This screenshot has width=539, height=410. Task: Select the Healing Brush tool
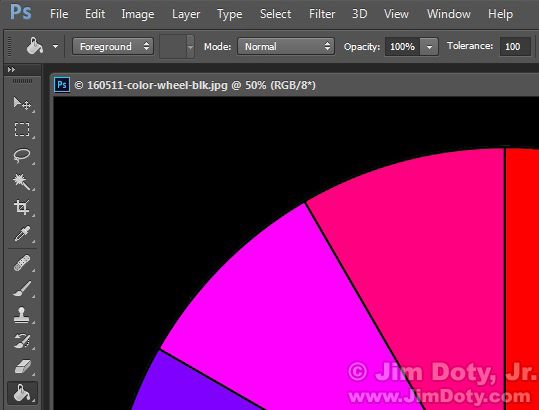(x=22, y=264)
